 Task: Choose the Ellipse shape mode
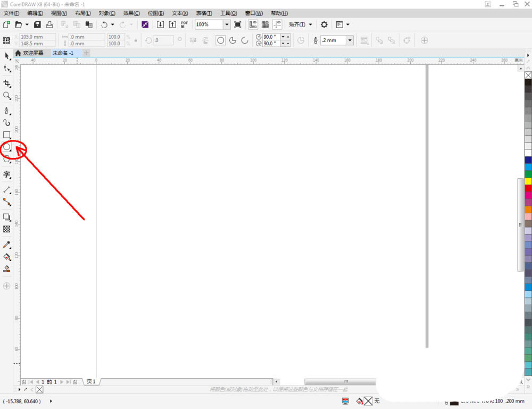[x=221, y=40]
